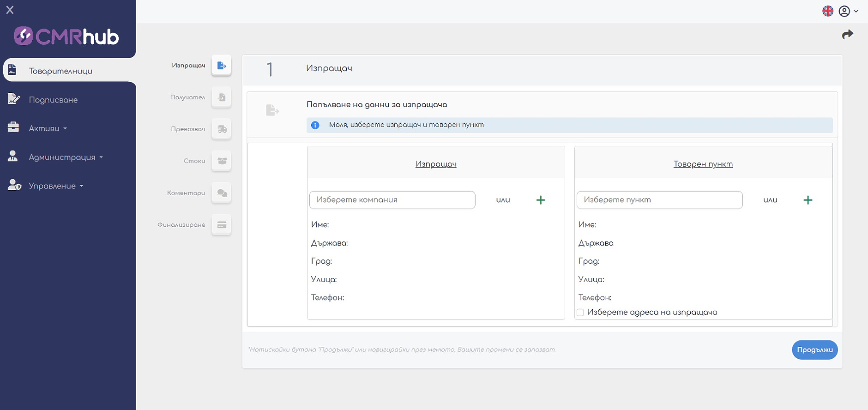Check Изберете адреса на изпращача
868x410 pixels.
coord(580,313)
